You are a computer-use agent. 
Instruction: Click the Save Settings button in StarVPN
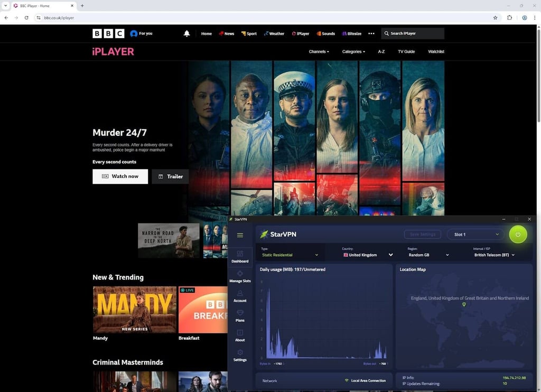(423, 235)
